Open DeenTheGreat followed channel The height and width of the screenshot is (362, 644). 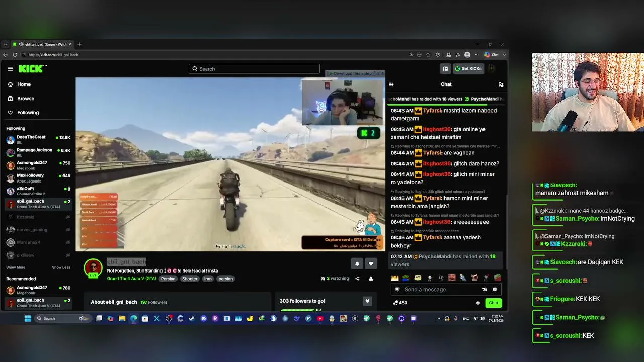38,139
